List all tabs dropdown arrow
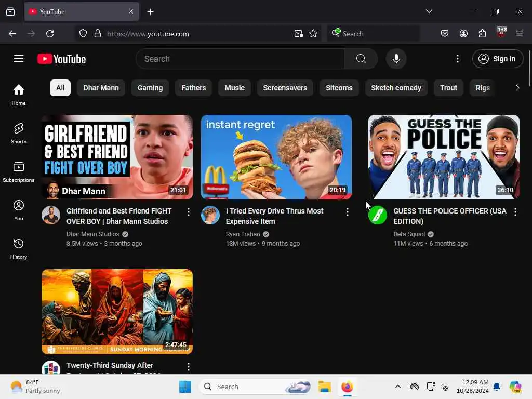Screen dimensions: 532x399 pos(429,11)
